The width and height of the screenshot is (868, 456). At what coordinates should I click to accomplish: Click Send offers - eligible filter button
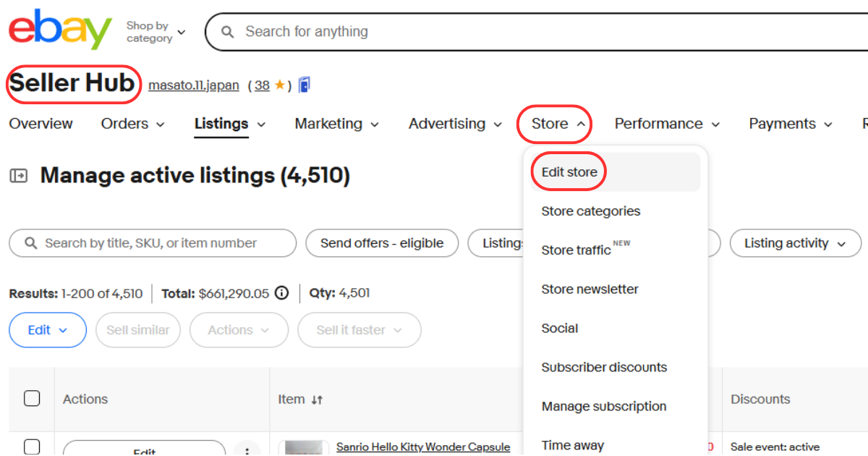coord(382,243)
